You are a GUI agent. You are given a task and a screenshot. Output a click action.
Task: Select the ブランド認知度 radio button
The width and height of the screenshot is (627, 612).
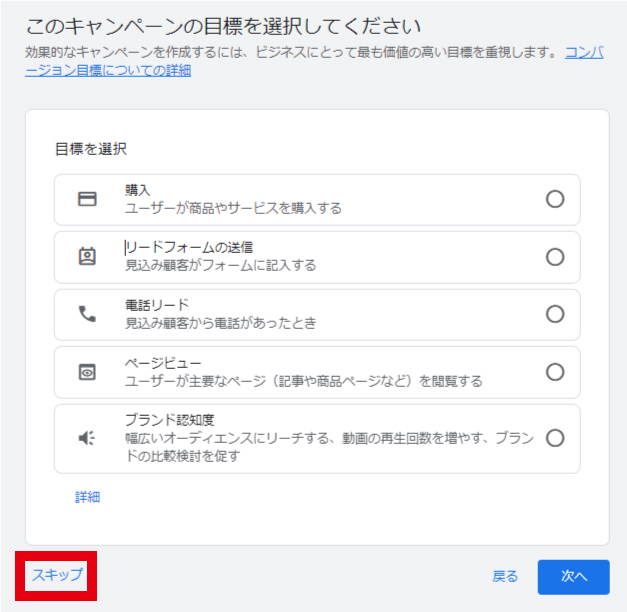[x=555, y=438]
